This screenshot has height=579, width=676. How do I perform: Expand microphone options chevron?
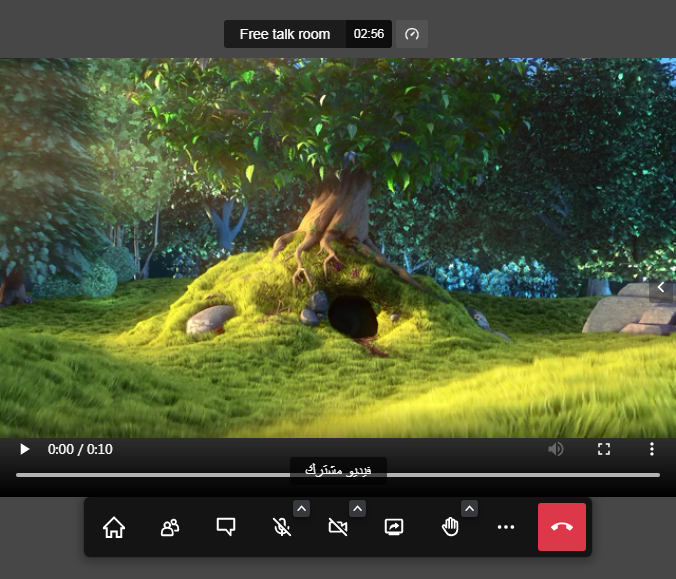301,509
